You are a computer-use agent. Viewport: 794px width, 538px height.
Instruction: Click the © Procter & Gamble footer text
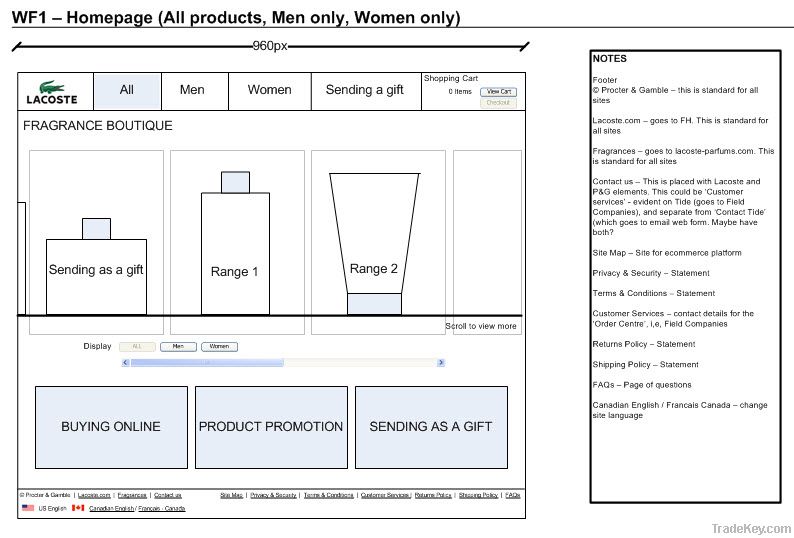click(x=45, y=495)
